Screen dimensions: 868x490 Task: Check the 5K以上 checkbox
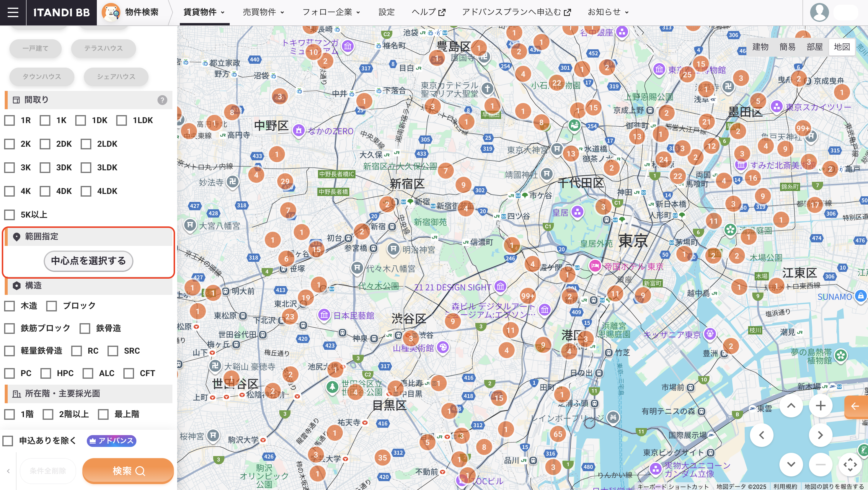(x=9, y=215)
